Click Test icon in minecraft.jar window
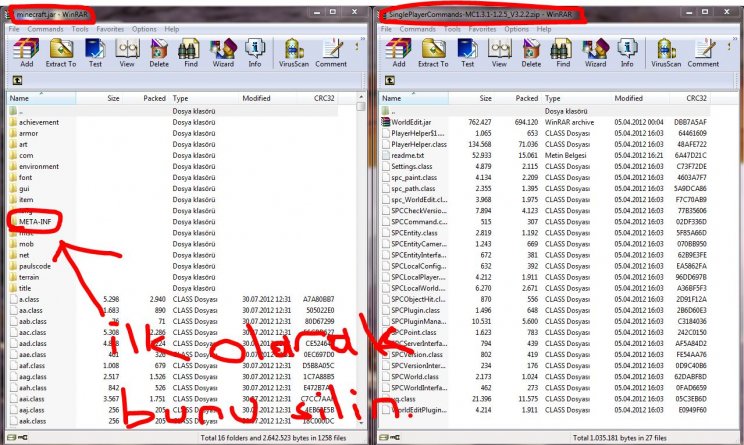The height and width of the screenshot is (445, 744). click(95, 53)
